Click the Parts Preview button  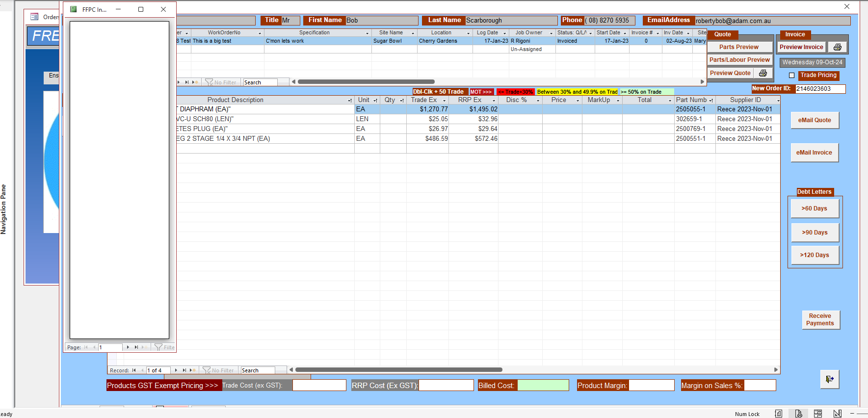tap(739, 47)
